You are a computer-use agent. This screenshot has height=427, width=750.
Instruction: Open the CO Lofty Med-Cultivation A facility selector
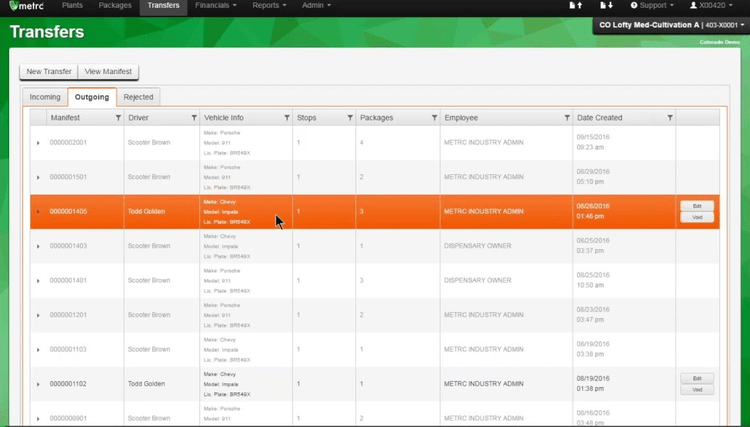click(671, 25)
